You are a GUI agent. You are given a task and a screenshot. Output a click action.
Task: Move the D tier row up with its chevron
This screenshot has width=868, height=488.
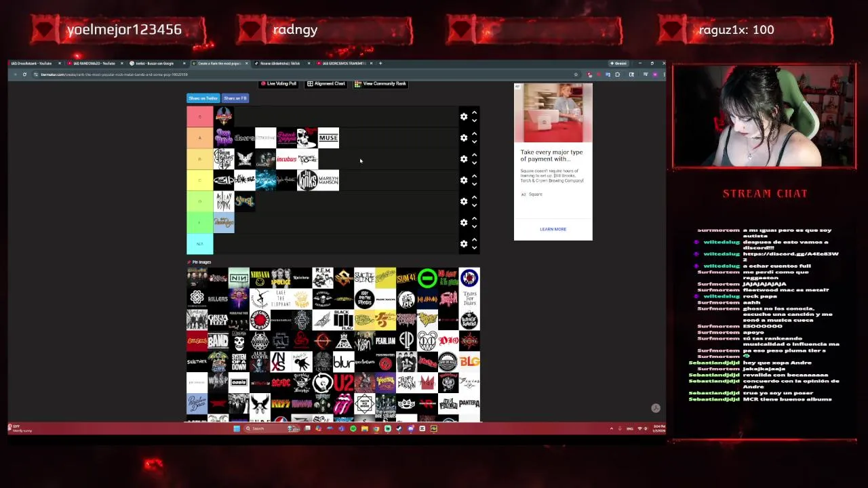click(475, 197)
